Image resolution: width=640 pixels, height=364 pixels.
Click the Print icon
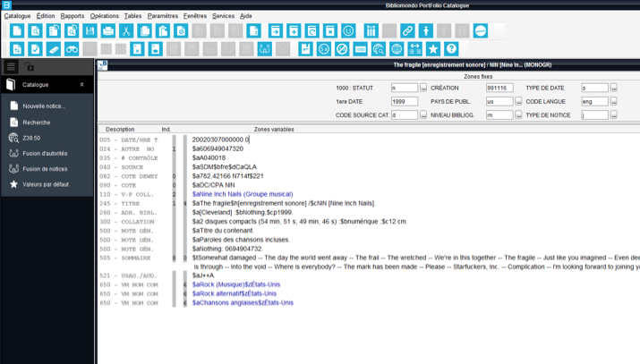coord(107,30)
